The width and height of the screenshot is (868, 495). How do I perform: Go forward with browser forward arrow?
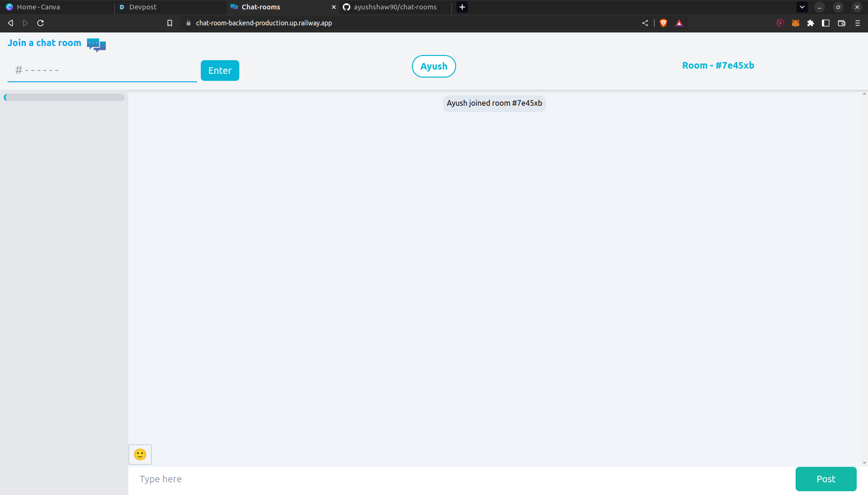pyautogui.click(x=25, y=23)
